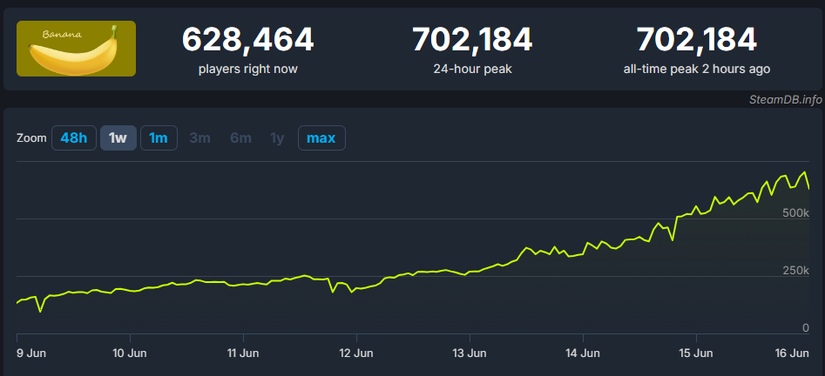The height and width of the screenshot is (376, 825).
Task: Select the 48h zoom range
Action: pos(74,138)
